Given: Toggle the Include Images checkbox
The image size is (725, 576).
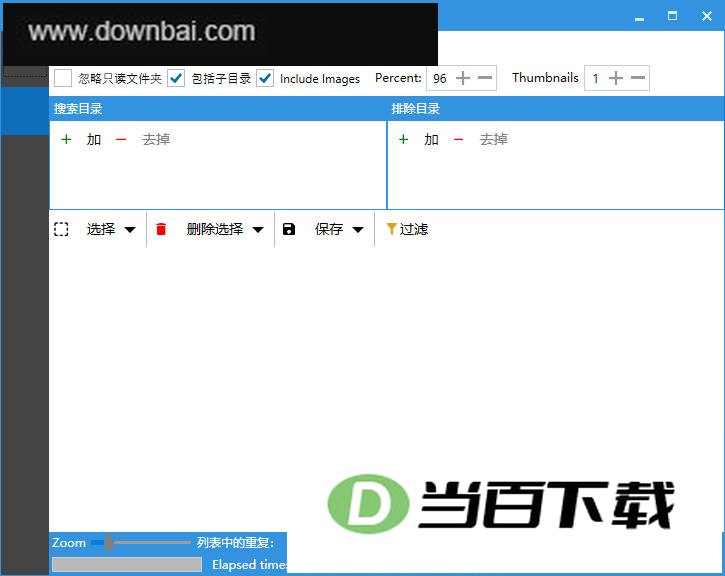Looking at the screenshot, I should click(265, 78).
